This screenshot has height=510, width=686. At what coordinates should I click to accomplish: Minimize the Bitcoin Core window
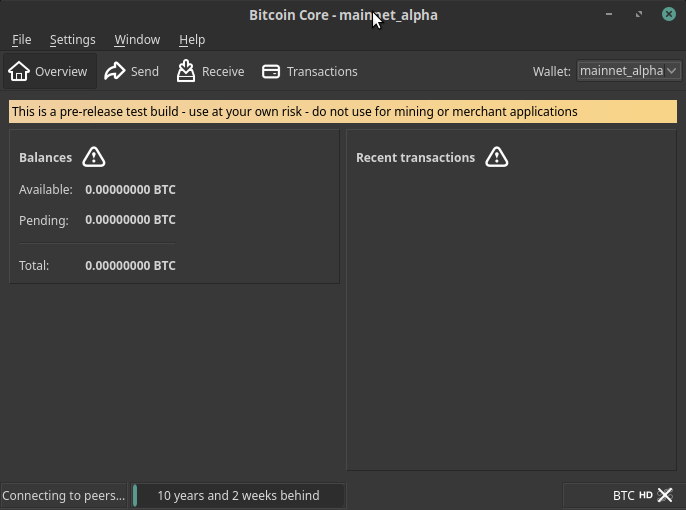tap(609, 14)
